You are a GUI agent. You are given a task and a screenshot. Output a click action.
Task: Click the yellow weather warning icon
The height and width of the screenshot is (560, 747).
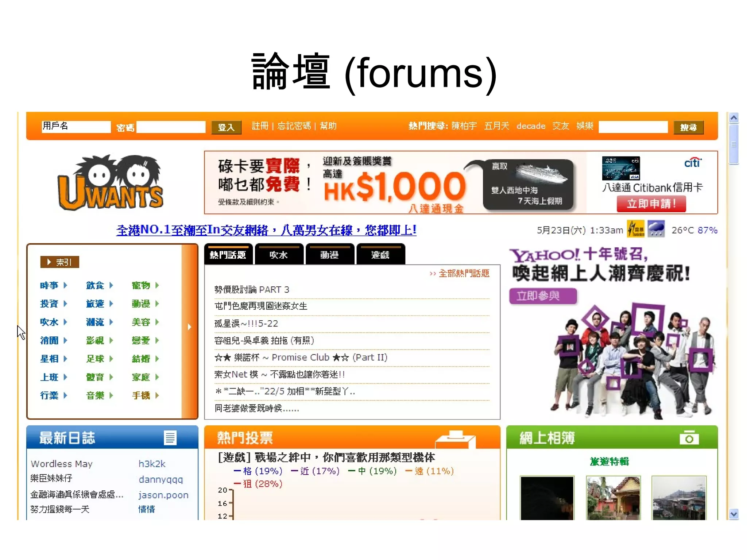point(636,229)
